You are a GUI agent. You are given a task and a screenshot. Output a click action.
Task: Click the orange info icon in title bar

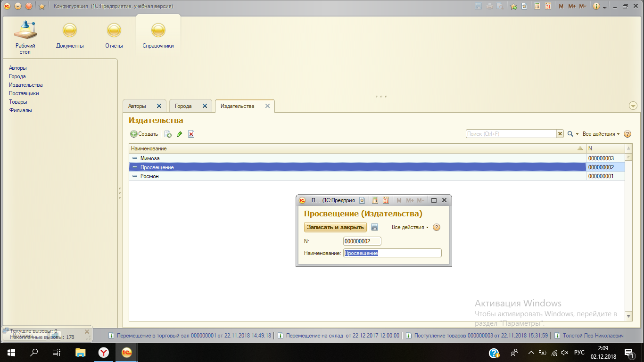(x=596, y=6)
